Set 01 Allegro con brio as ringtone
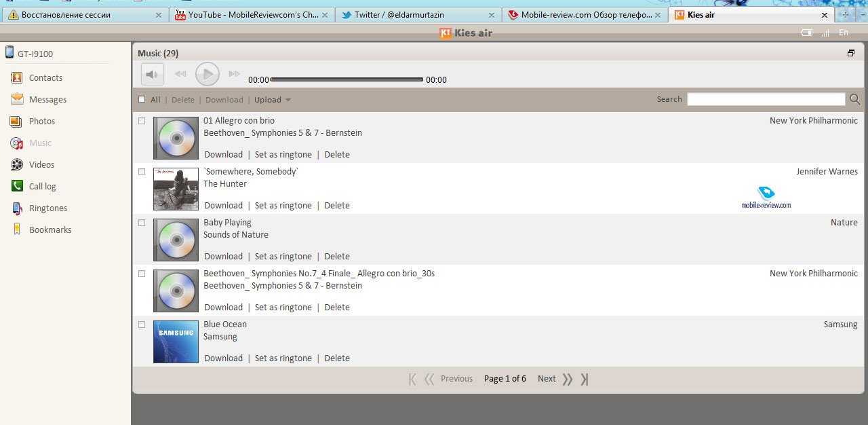Image resolution: width=868 pixels, height=425 pixels. [283, 155]
